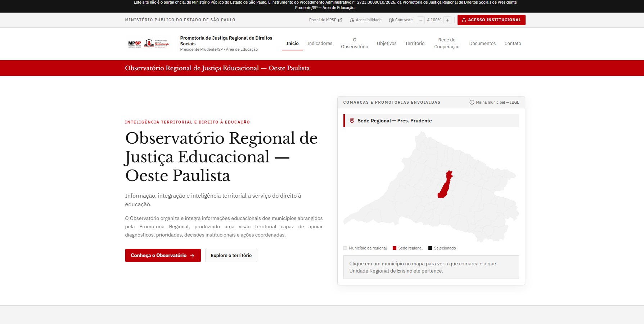Open the O Observatório menu item
Image resolution: width=644 pixels, height=324 pixels.
355,43
